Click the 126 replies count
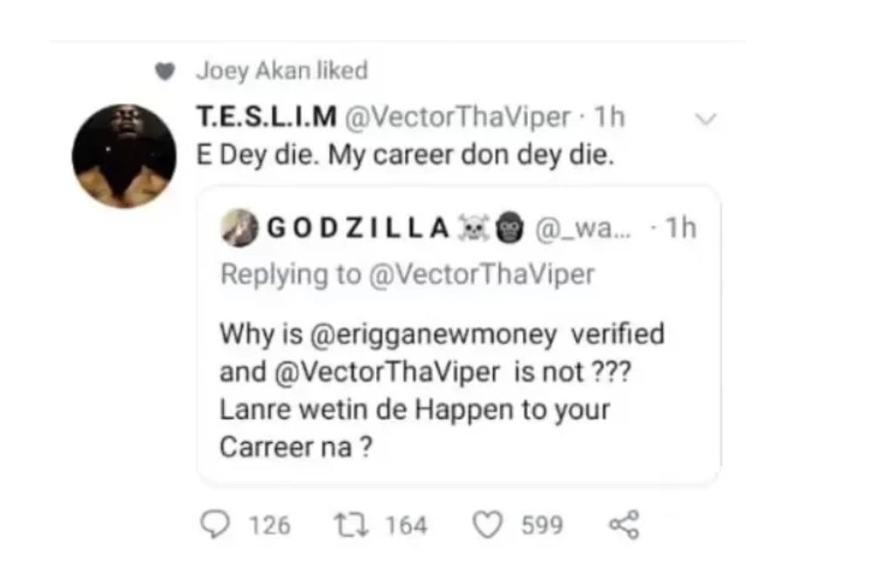 [269, 525]
